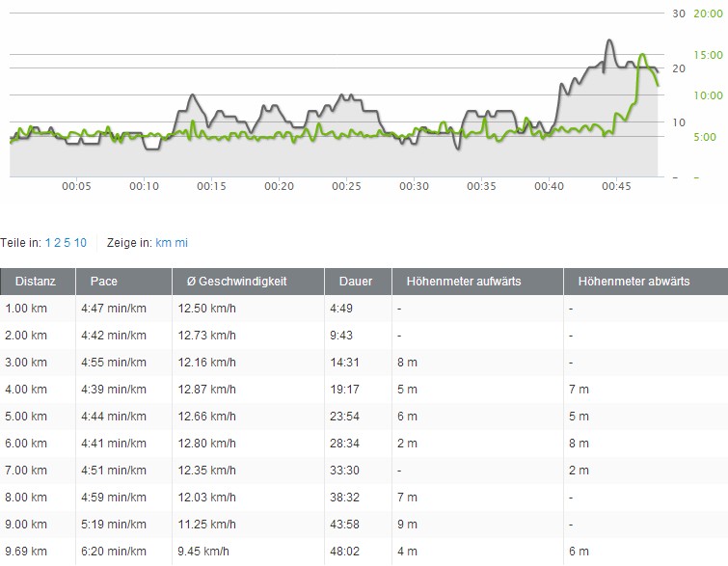Click the Pace column header

click(x=104, y=283)
